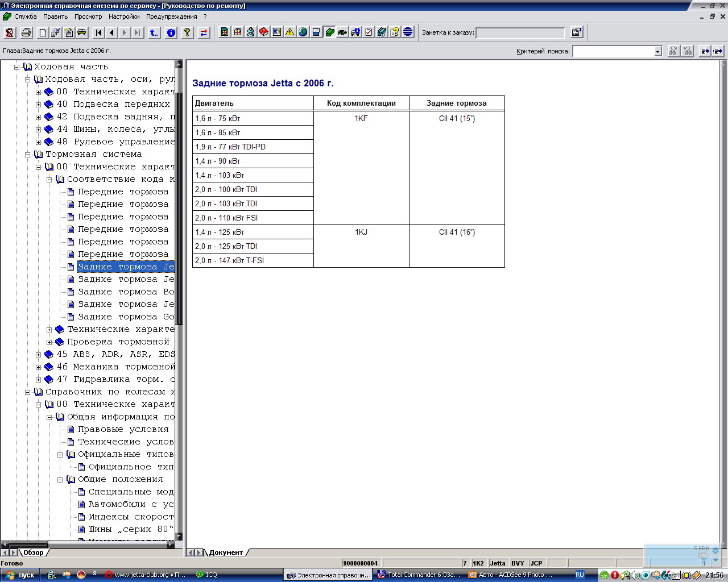Select the Задние тормоза Bo tree item
The width and height of the screenshot is (728, 582).
click(x=126, y=292)
